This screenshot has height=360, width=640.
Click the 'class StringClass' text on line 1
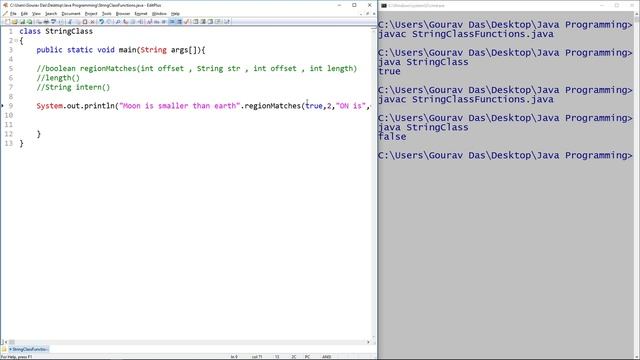coord(56,31)
